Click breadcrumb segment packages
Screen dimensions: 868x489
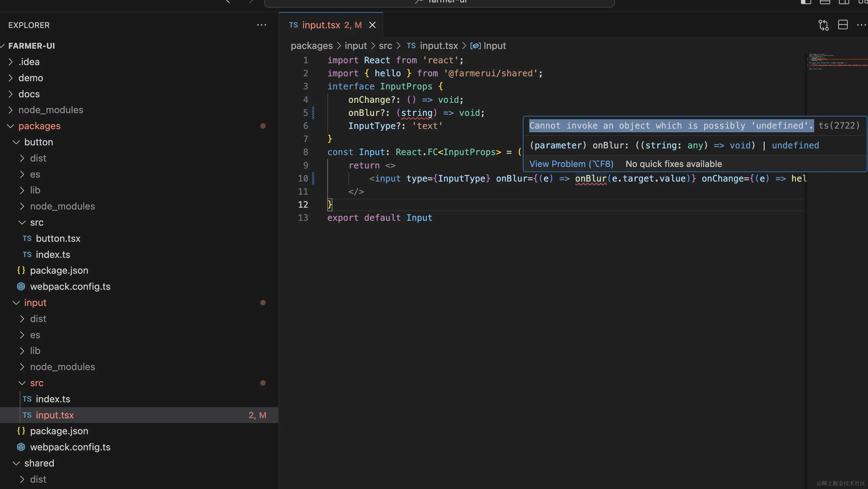point(312,46)
